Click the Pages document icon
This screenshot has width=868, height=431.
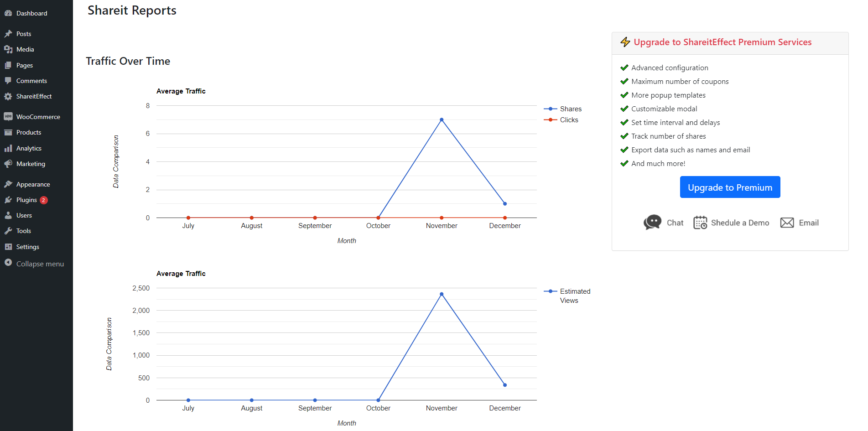(x=8, y=65)
